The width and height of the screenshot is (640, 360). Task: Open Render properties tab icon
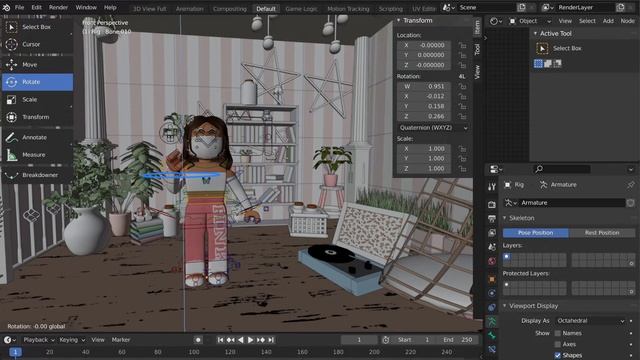pos(492,204)
